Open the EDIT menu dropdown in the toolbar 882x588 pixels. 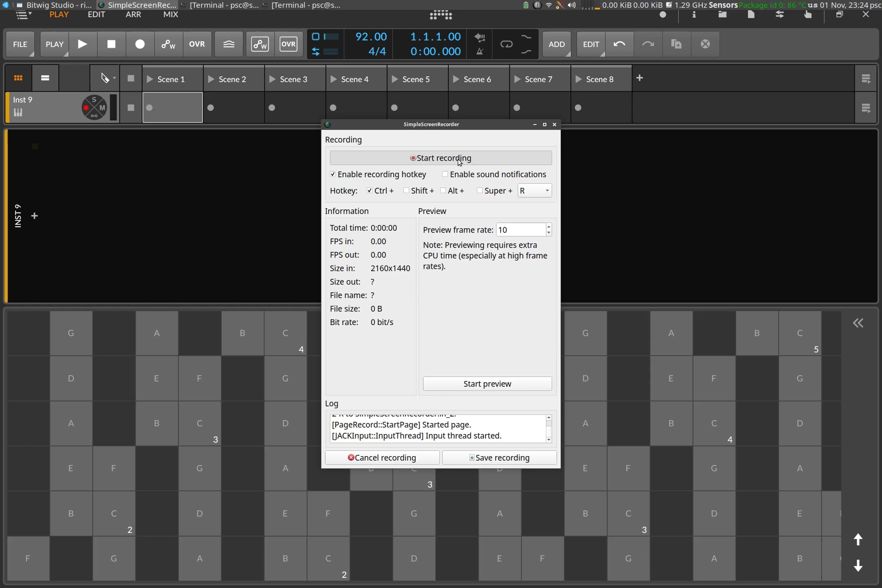coord(591,44)
